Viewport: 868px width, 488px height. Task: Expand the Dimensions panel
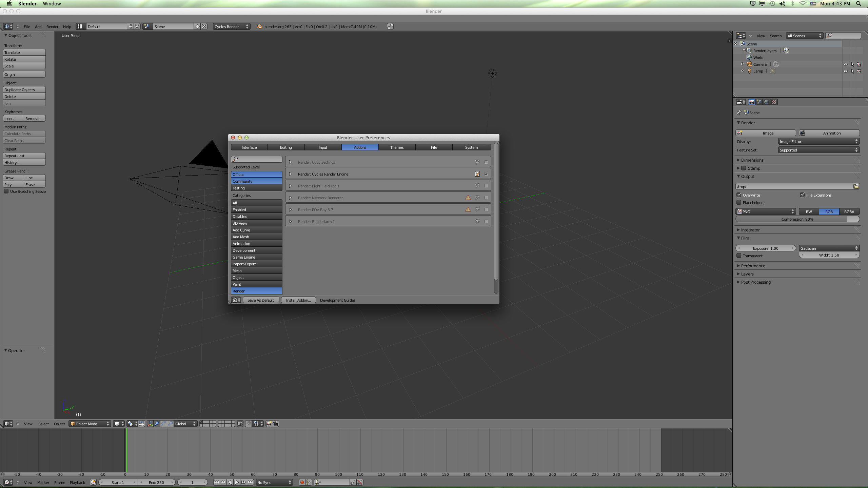click(752, 160)
